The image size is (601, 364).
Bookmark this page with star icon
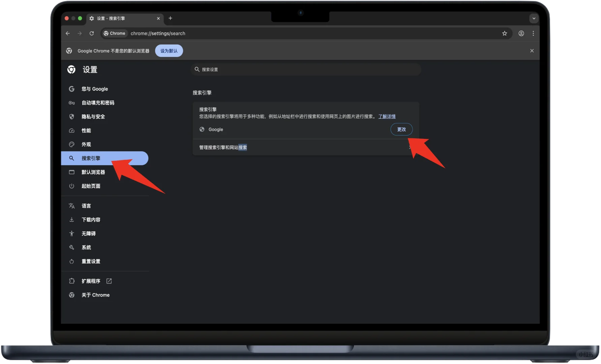(504, 33)
